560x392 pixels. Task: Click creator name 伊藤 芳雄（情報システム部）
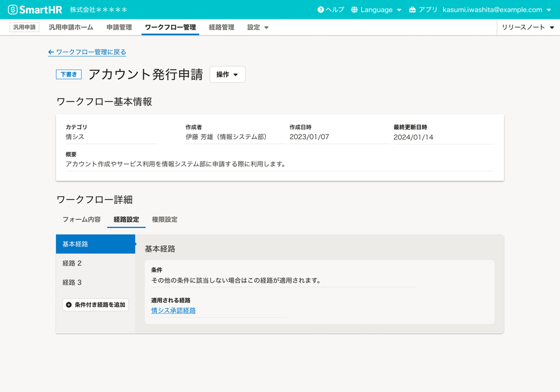[226, 137]
